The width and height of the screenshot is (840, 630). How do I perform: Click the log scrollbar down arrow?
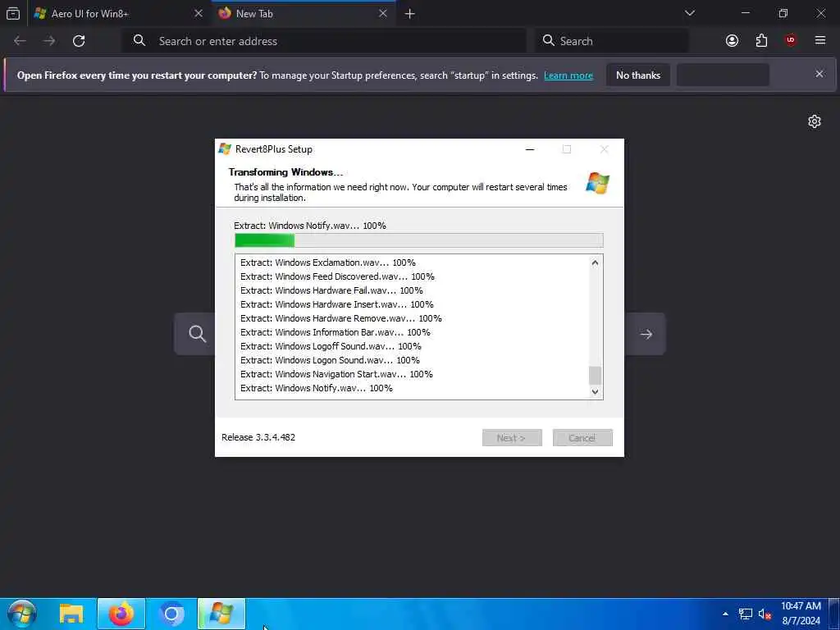pos(595,391)
